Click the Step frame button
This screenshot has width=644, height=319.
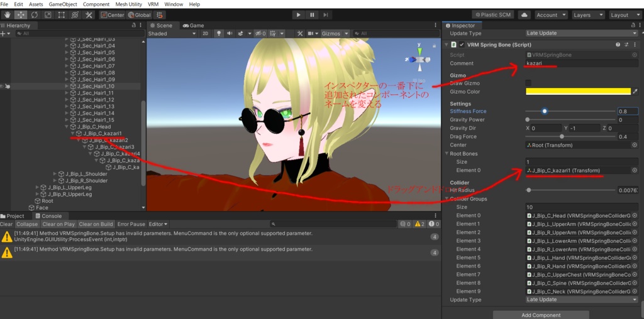click(x=326, y=15)
